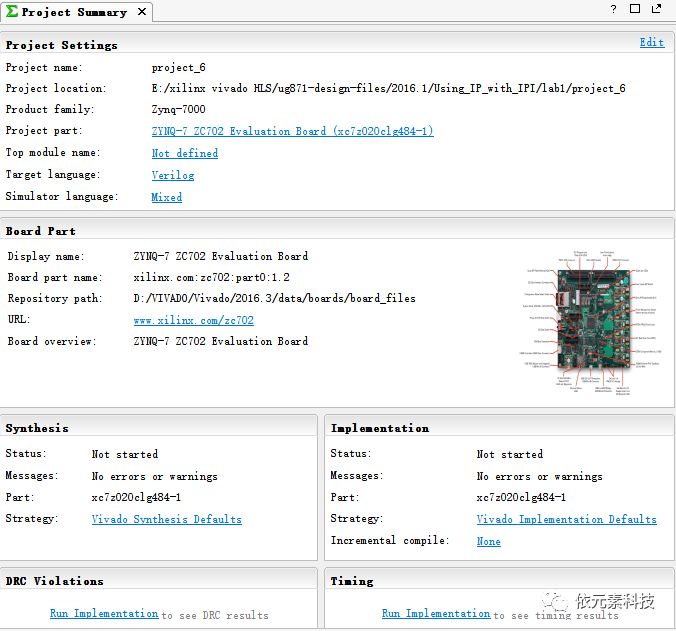
Task: Click the repository path D:/VIVADO text
Action: tap(274, 298)
